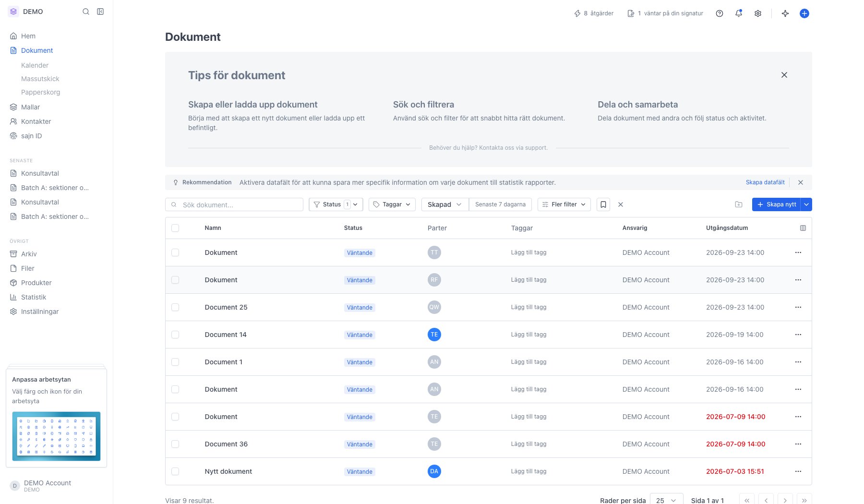Screen dimensions: 864x504
Task: Click 8 åtgärder in top bar
Action: [x=594, y=13]
